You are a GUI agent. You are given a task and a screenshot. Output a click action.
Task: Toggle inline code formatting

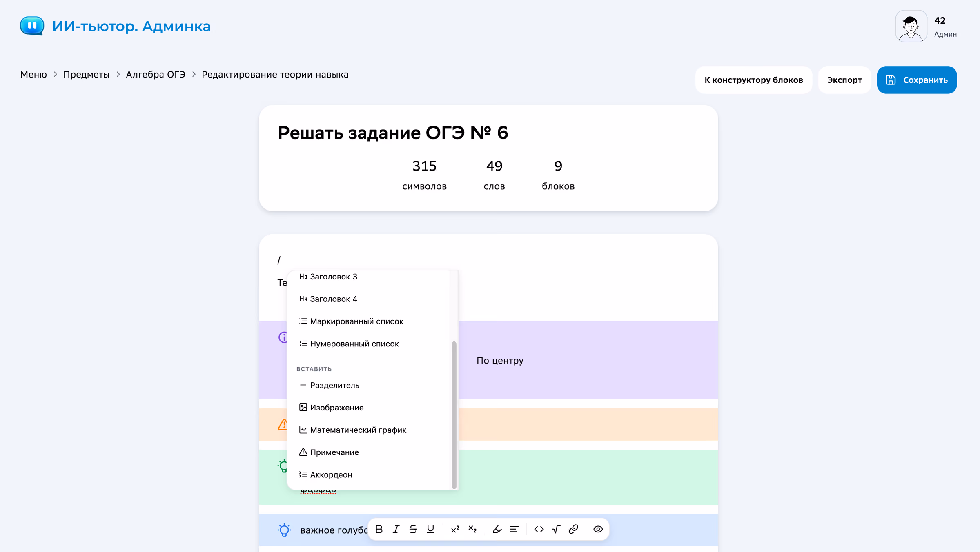pyautogui.click(x=539, y=529)
